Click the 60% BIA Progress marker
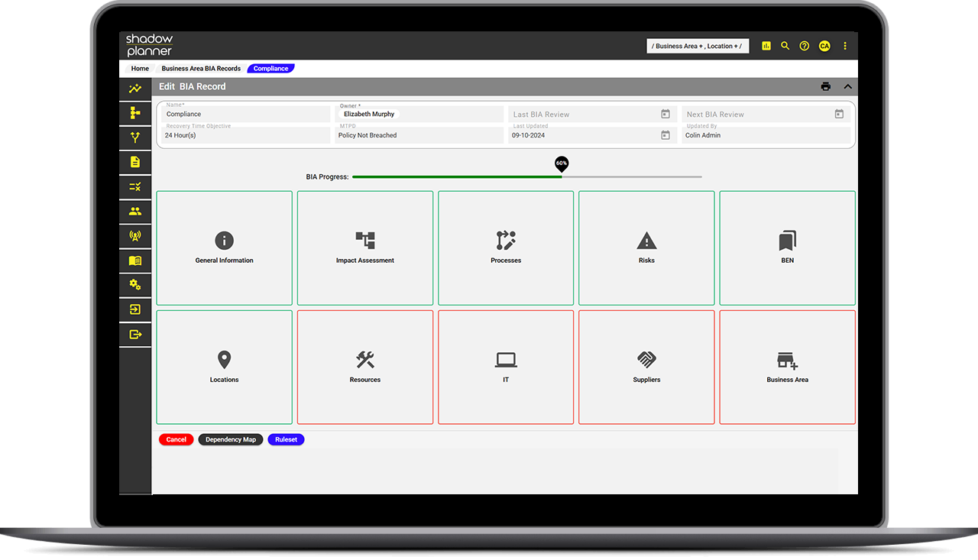Viewport: 978px width, 560px height. 562,163
